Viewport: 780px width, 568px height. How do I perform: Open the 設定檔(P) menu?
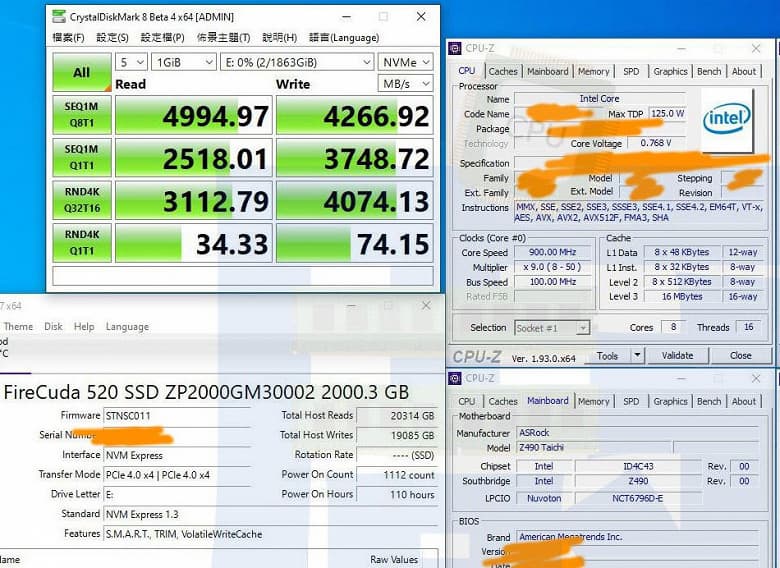162,37
